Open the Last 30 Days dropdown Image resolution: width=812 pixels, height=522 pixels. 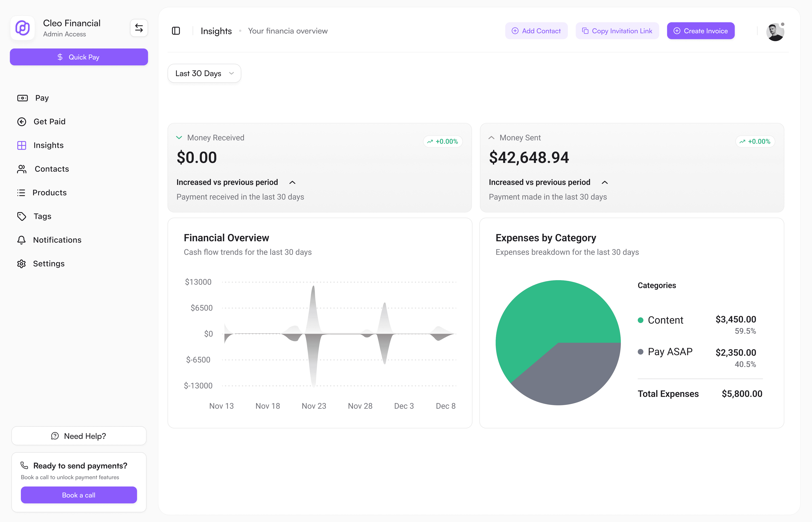pyautogui.click(x=204, y=73)
